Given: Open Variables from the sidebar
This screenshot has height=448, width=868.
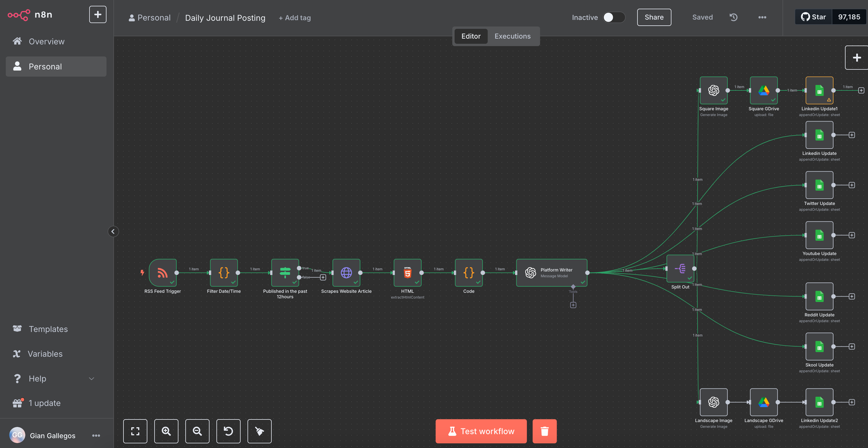Looking at the screenshot, I should (x=56, y=354).
